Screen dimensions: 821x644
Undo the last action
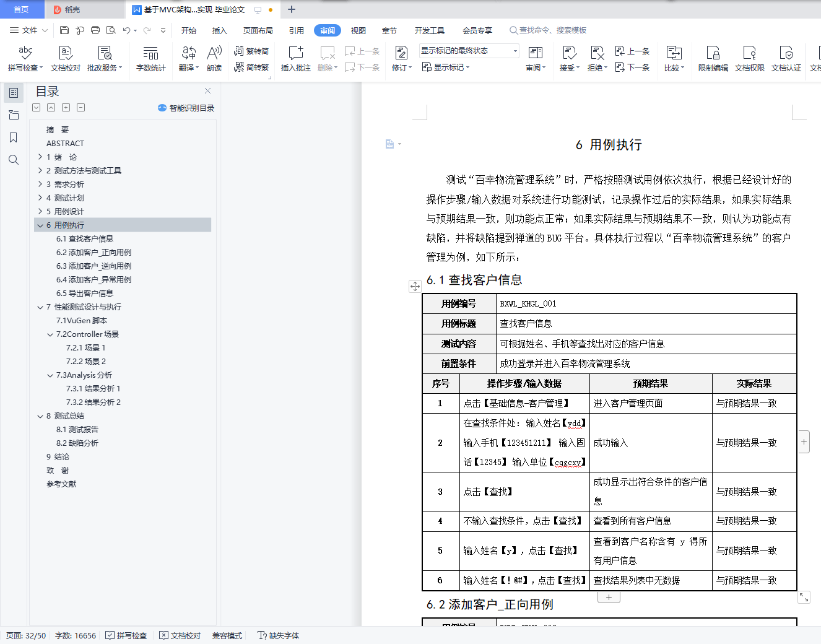[126, 30]
